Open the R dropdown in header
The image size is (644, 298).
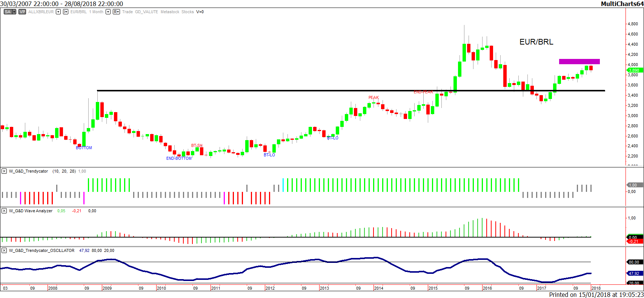tap(116, 12)
